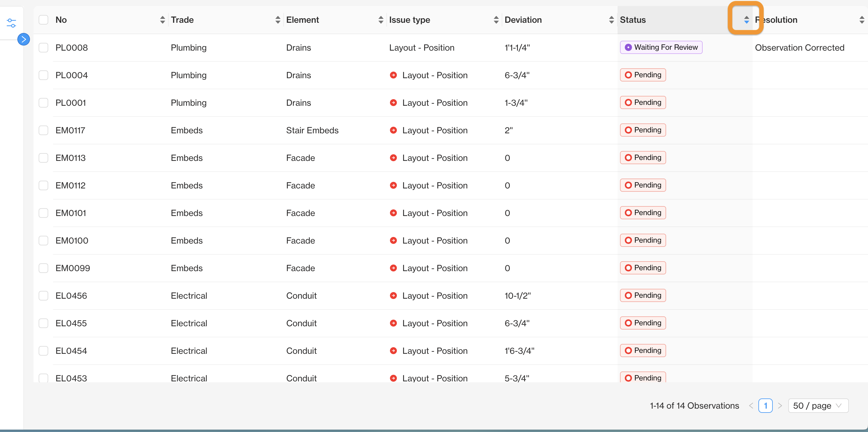This screenshot has height=432, width=868.
Task: Sort by Issue type column arrows
Action: tap(496, 20)
